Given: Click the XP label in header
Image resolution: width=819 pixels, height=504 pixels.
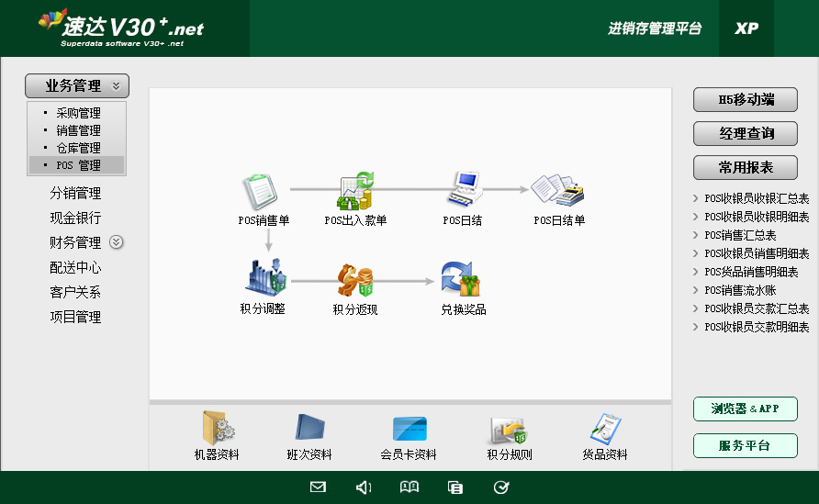Looking at the screenshot, I should [x=746, y=28].
